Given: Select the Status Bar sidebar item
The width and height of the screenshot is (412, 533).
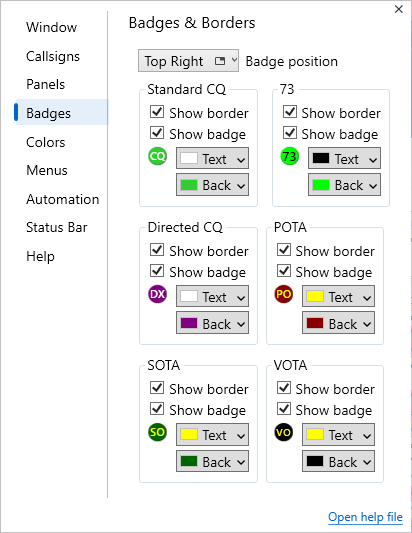Looking at the screenshot, I should click(57, 227).
